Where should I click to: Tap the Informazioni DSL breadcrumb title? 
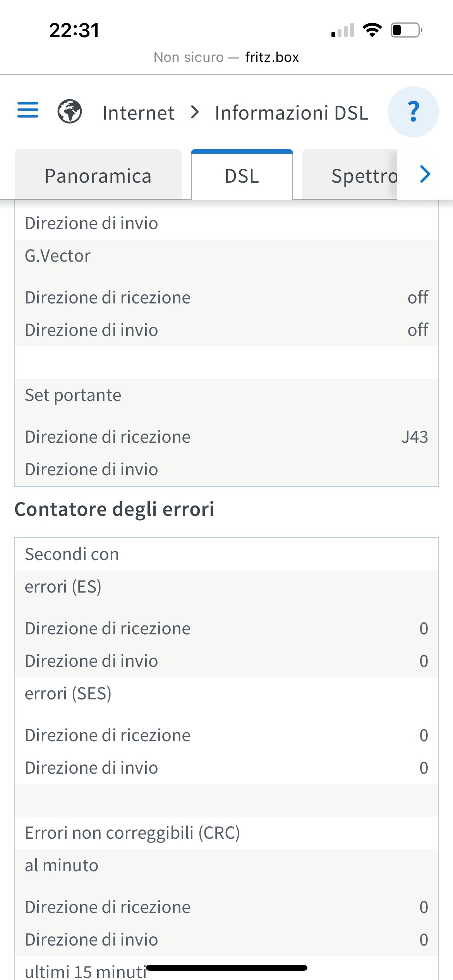click(292, 113)
